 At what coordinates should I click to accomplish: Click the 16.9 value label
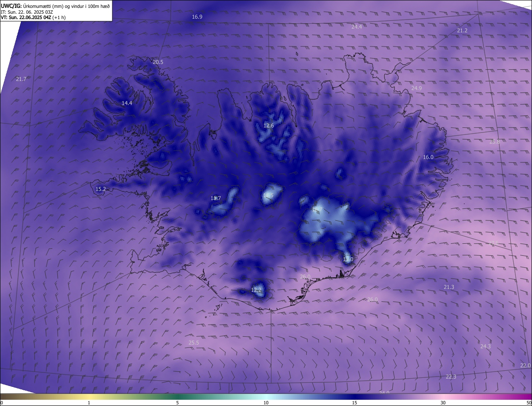[197, 17]
